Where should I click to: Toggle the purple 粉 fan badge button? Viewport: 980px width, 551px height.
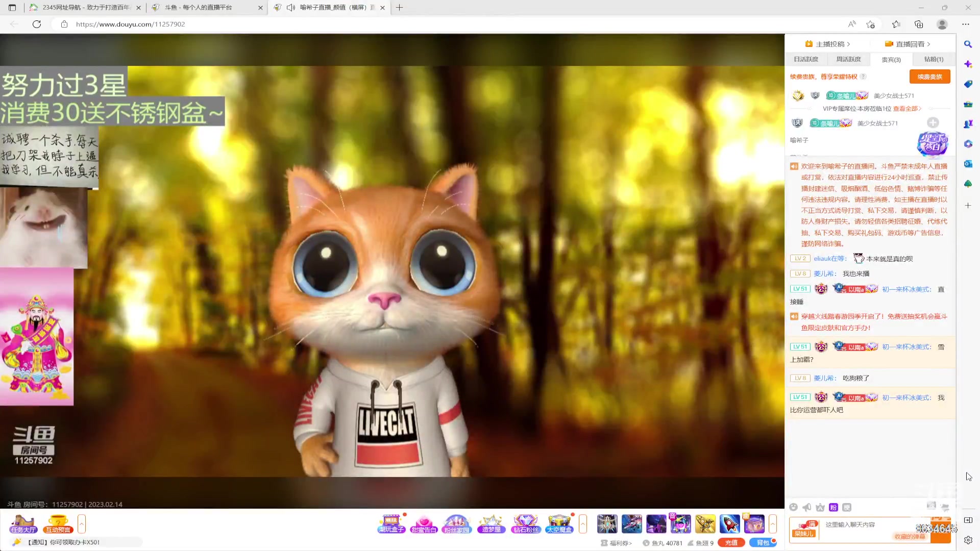coord(834,507)
